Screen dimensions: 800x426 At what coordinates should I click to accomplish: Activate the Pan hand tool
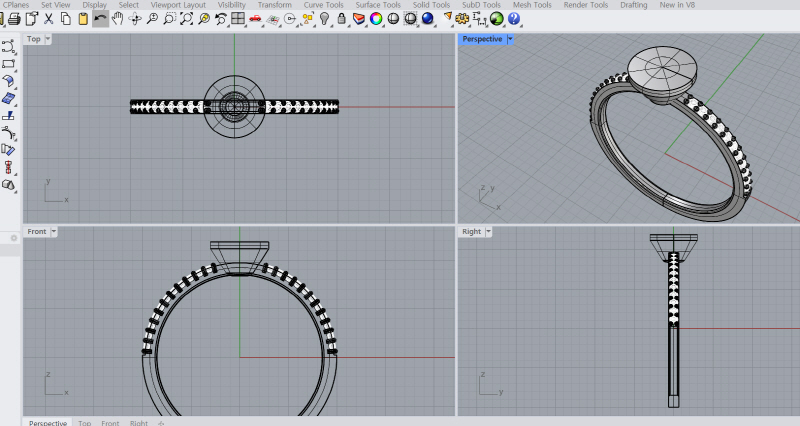[x=117, y=19]
